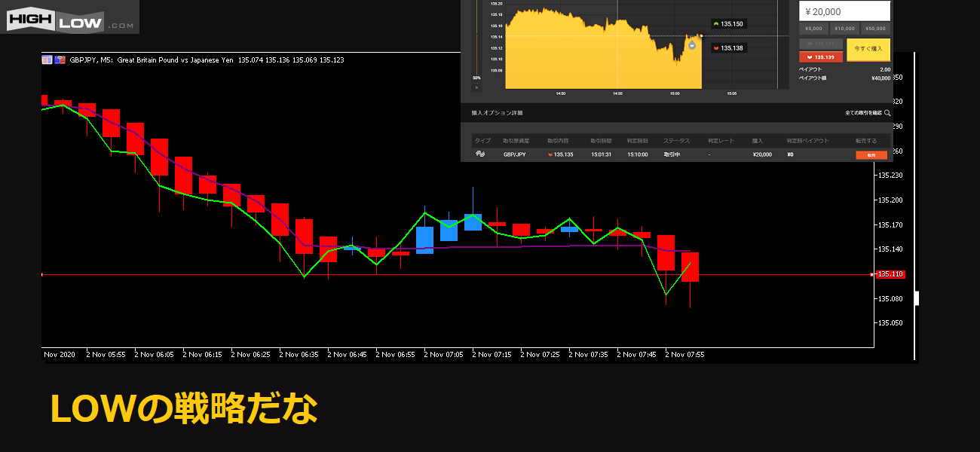Close the 50% trader sentiment gauge
Screen dimensions: 980x452
tap(476, 87)
